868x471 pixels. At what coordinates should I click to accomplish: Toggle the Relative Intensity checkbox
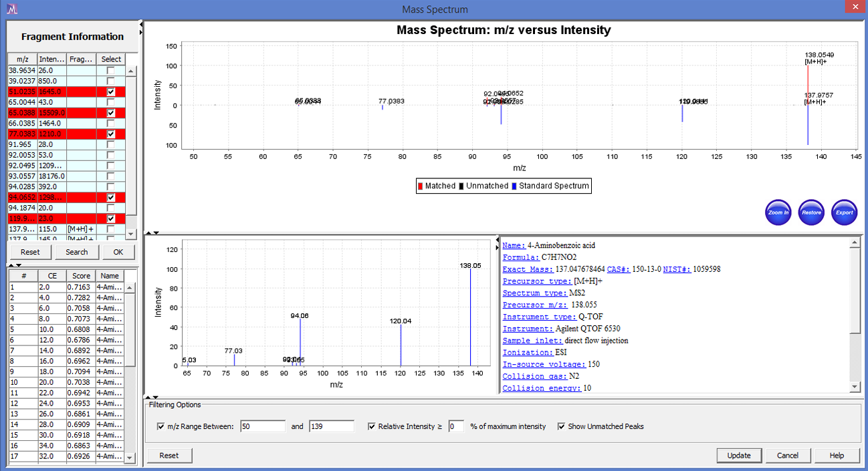(372, 426)
